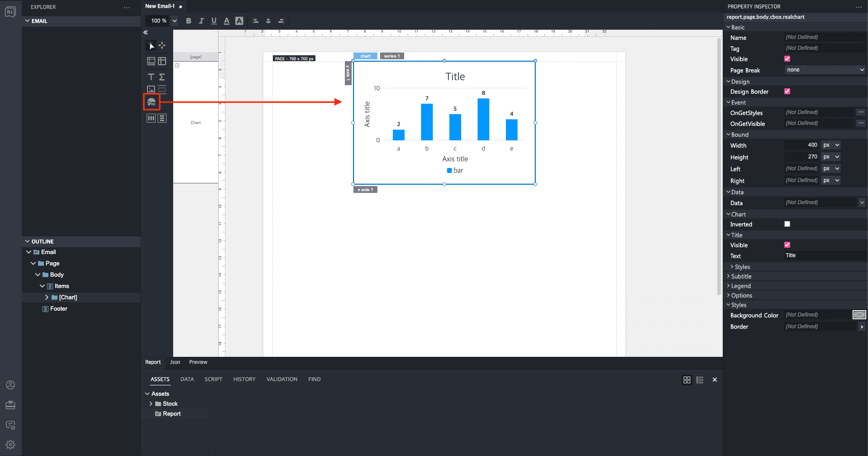The height and width of the screenshot is (456, 868).
Task: Open the user account icon
Action: tap(10, 385)
